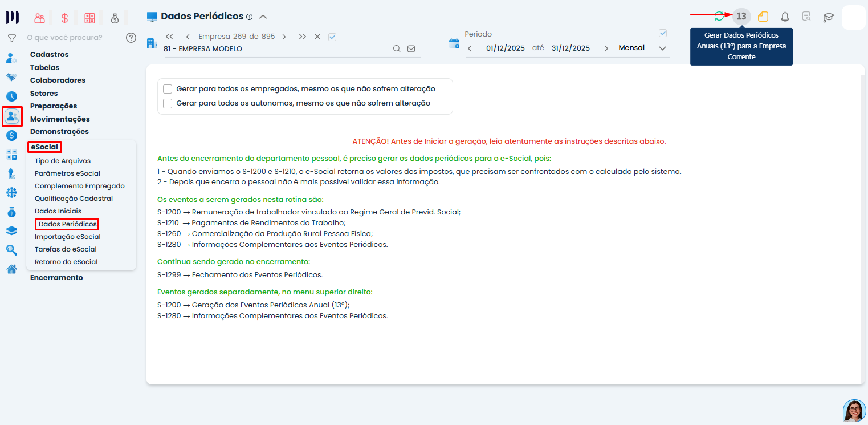Open the handshake module in the sidebar
Viewport: 868px width, 425px height.
click(x=11, y=77)
